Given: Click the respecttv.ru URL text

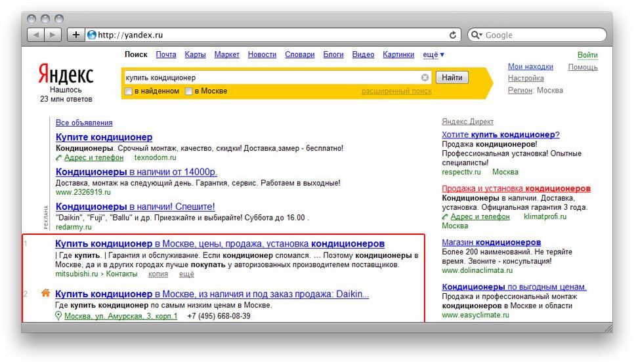Looking at the screenshot, I should (461, 172).
